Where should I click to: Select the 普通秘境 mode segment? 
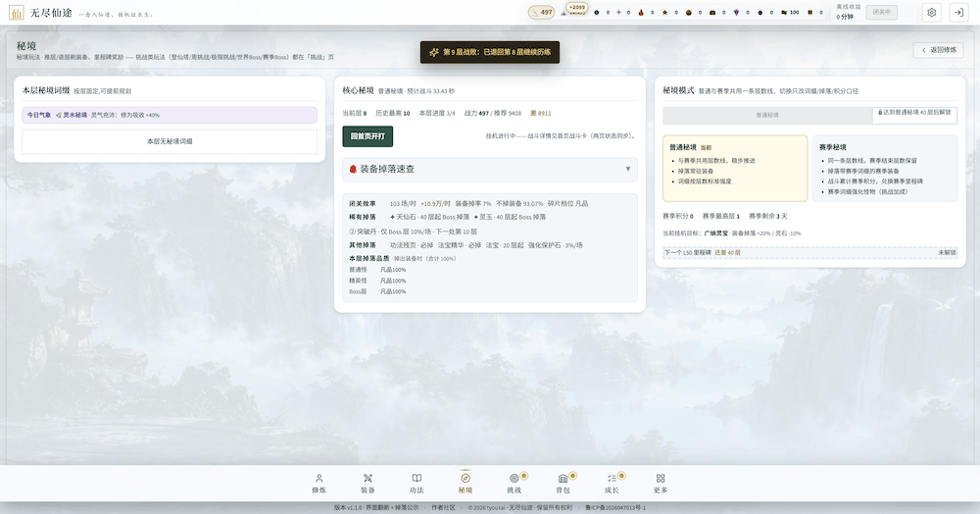tap(767, 115)
